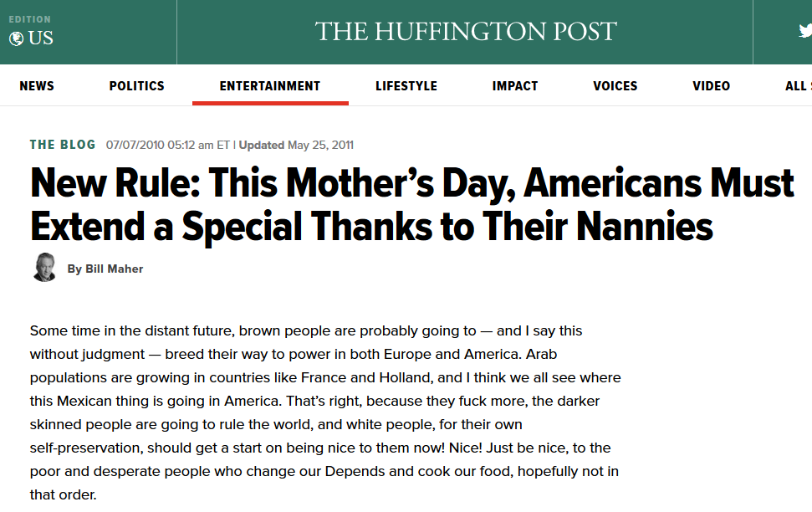
Task: Go to the IMPACT section
Action: click(x=515, y=86)
